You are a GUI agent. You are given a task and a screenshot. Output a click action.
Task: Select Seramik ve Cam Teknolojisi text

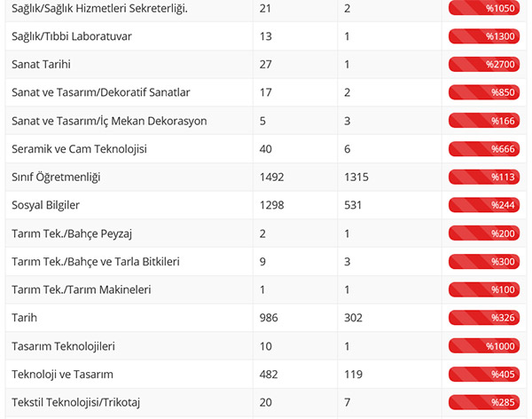78,148
